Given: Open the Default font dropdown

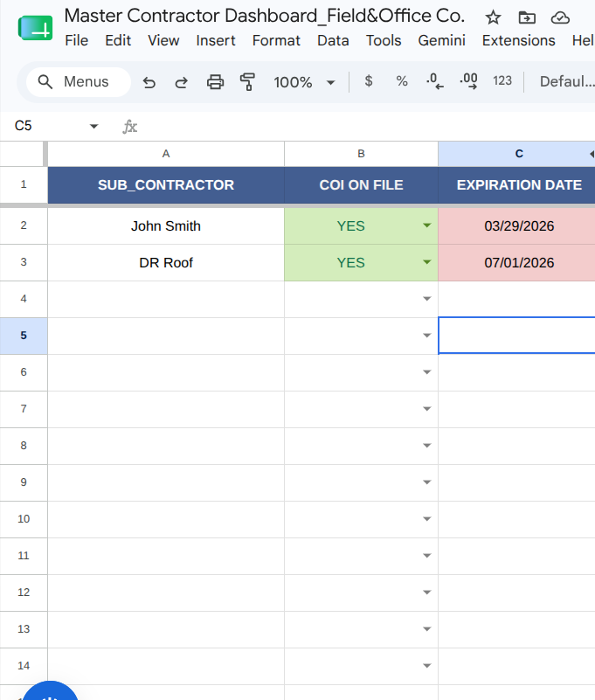Looking at the screenshot, I should (x=567, y=81).
